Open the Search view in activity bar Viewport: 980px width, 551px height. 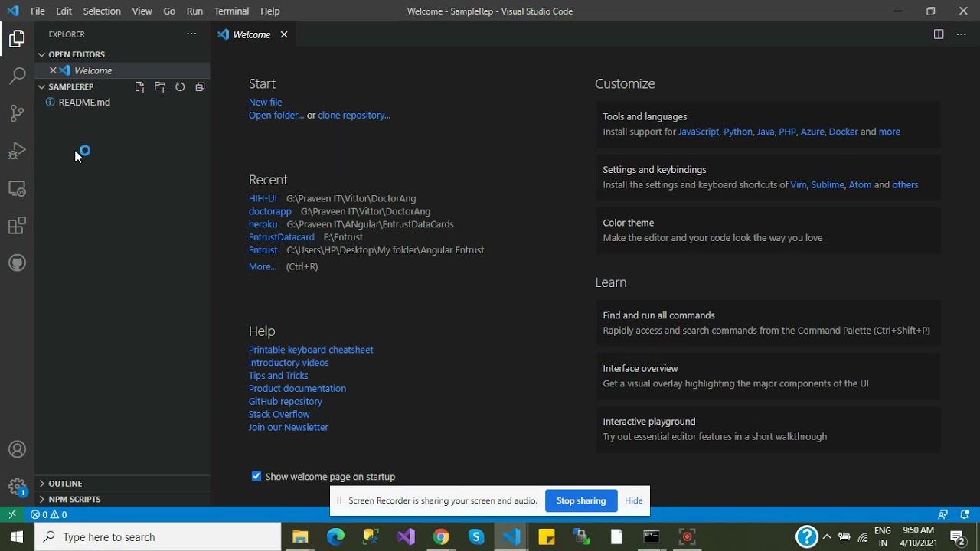tap(17, 76)
